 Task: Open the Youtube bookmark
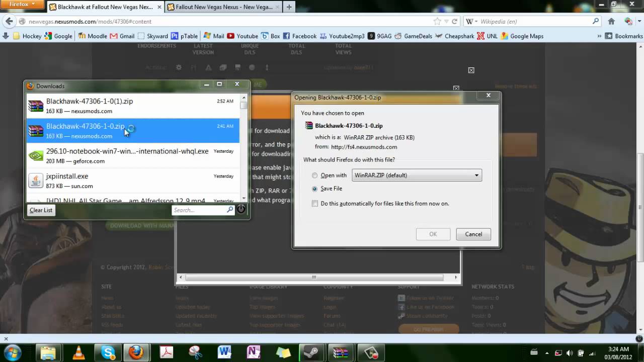click(x=243, y=36)
